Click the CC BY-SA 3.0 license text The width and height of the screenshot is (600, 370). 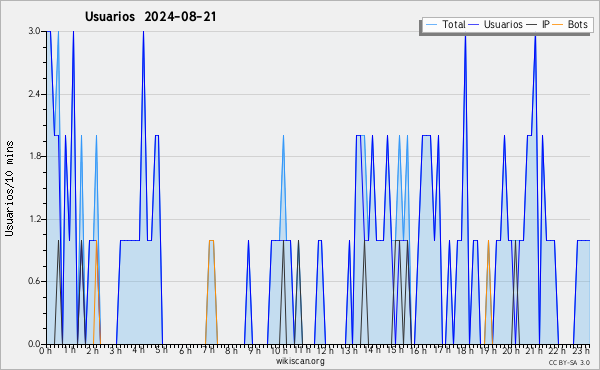click(569, 362)
